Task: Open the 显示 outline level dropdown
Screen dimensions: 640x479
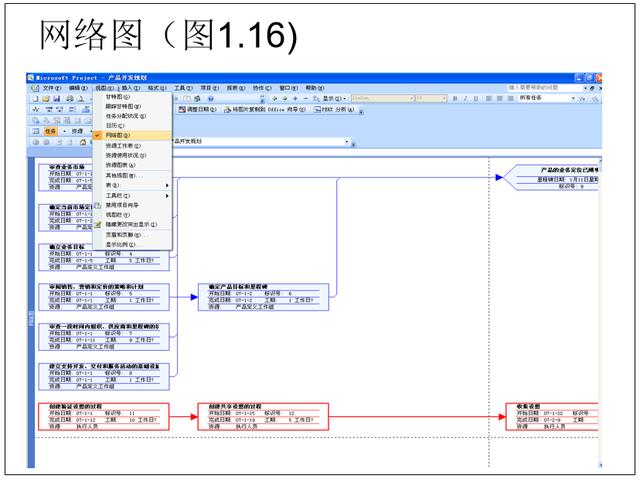Action: pos(334,99)
